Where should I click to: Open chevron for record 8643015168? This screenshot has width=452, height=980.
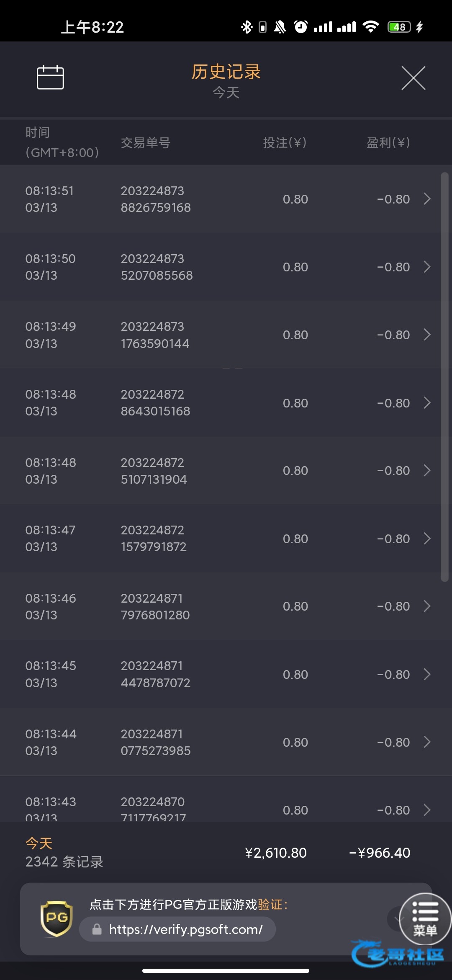coord(427,402)
